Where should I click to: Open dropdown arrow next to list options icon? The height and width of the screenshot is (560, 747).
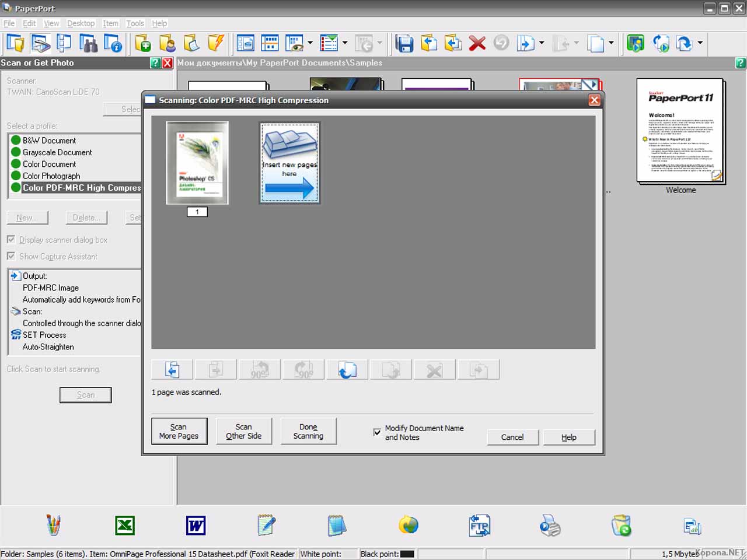click(x=345, y=43)
